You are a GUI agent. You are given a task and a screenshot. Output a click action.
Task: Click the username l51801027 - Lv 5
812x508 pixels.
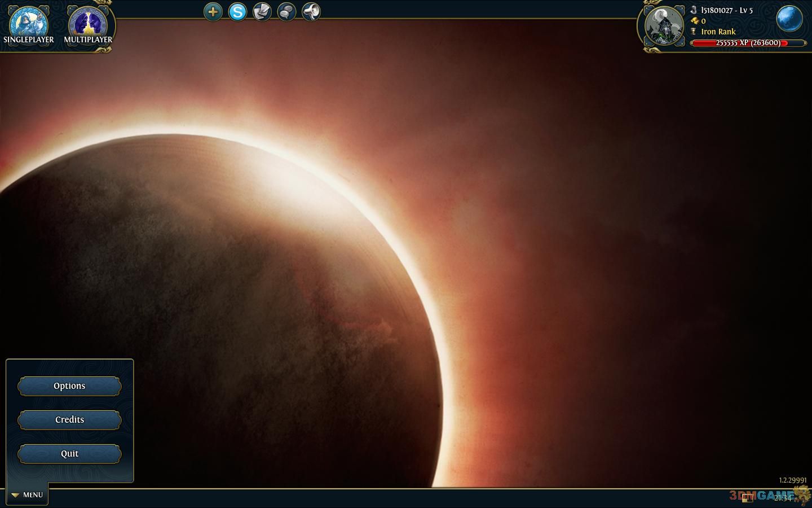(727, 10)
